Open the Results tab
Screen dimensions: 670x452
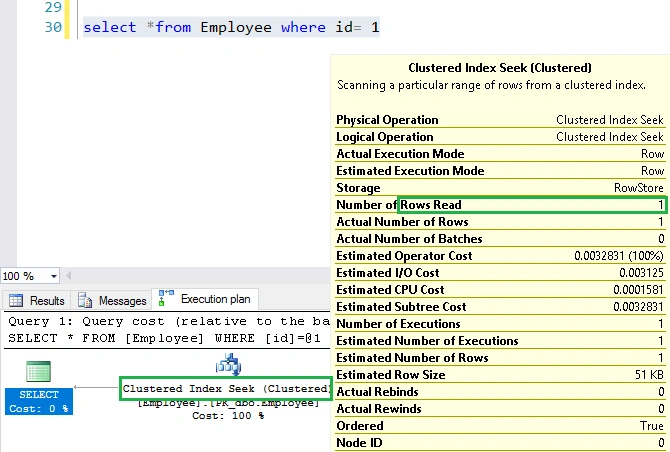click(x=37, y=300)
